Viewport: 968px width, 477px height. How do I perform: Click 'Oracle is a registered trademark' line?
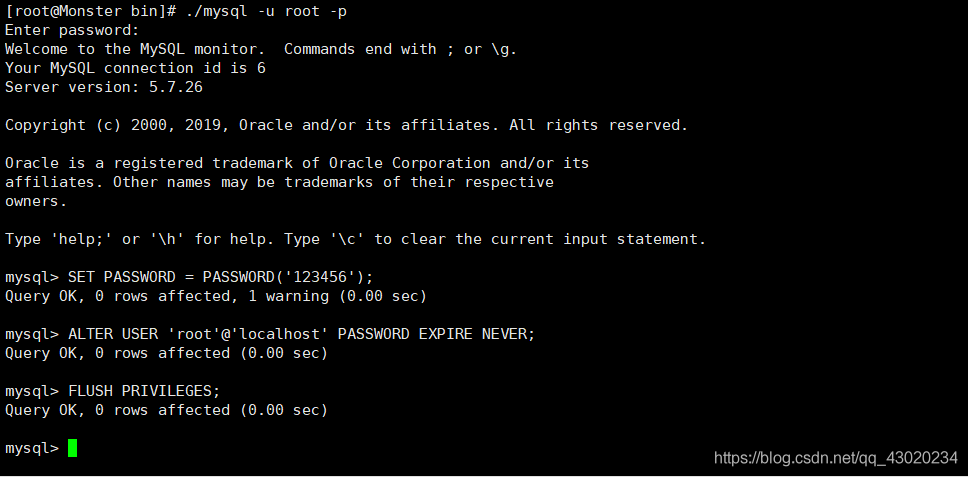tap(297, 164)
